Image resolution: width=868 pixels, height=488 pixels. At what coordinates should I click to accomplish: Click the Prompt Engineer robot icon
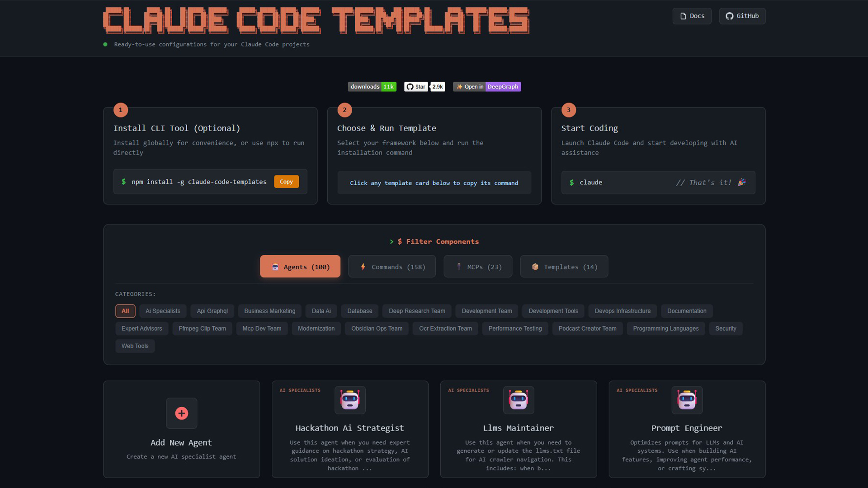click(x=687, y=400)
